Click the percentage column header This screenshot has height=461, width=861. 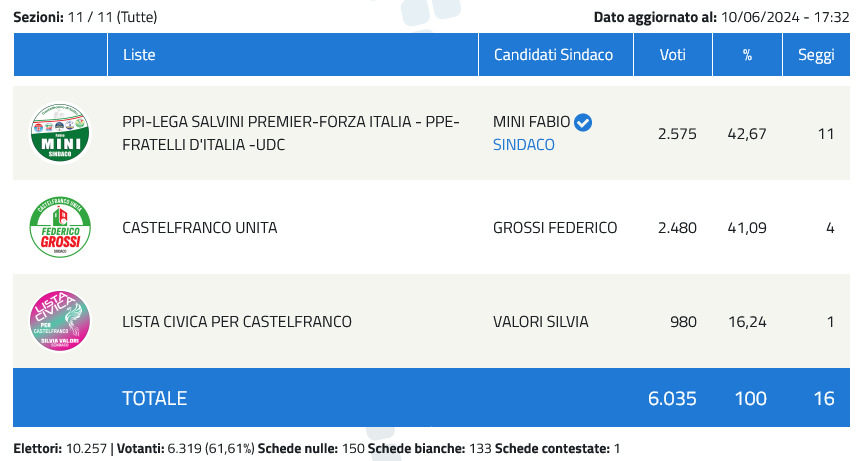click(x=747, y=54)
